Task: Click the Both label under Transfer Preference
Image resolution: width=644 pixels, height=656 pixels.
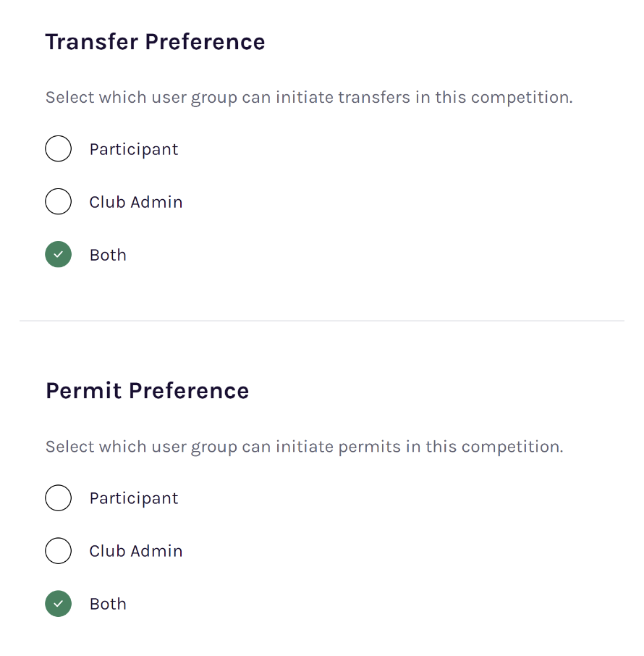Action: [x=108, y=254]
